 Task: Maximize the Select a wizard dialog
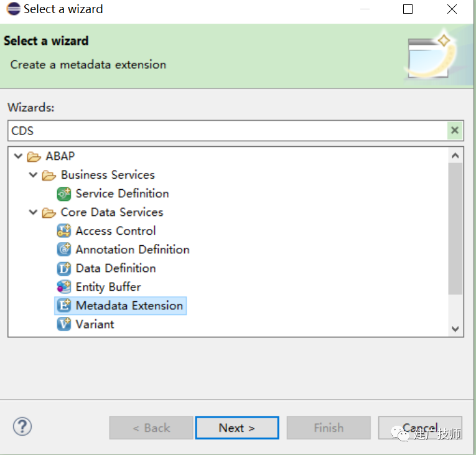(x=408, y=9)
